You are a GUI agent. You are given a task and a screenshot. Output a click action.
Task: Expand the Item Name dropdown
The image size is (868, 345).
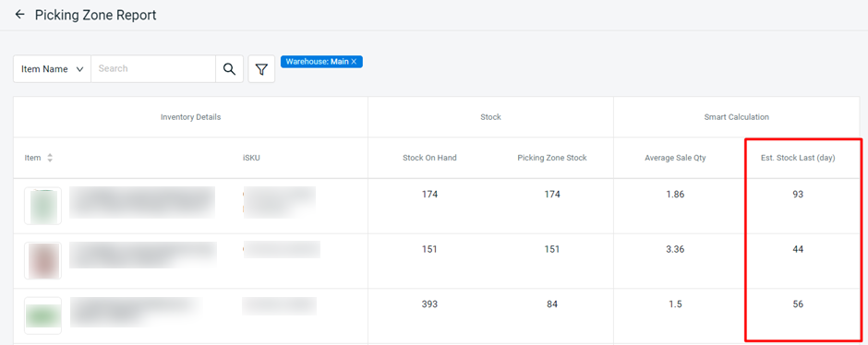pos(52,69)
